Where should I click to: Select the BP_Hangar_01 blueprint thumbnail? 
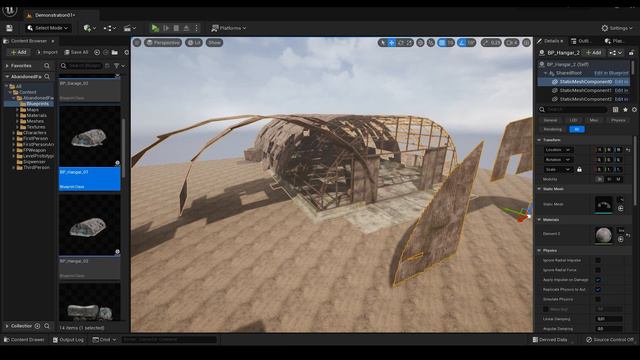coord(89,136)
